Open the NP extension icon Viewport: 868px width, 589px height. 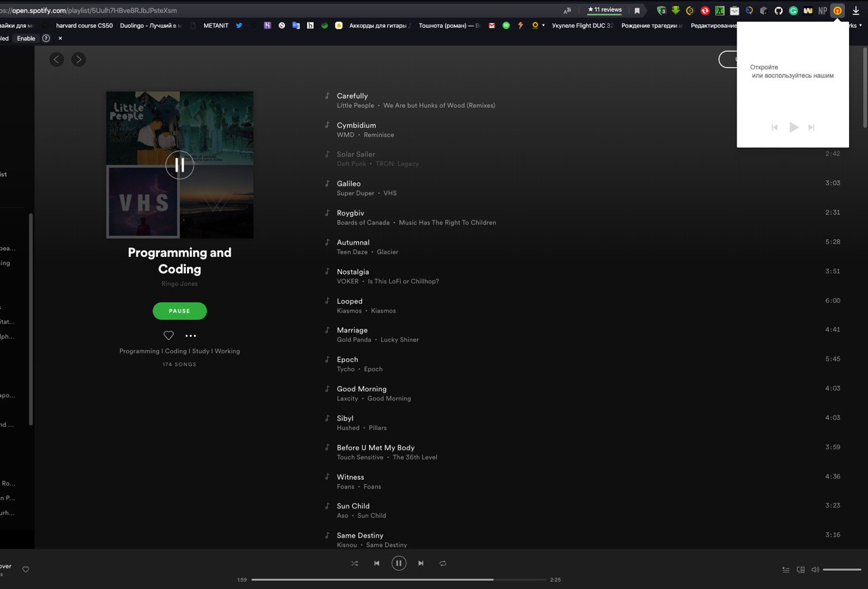pyautogui.click(x=823, y=11)
